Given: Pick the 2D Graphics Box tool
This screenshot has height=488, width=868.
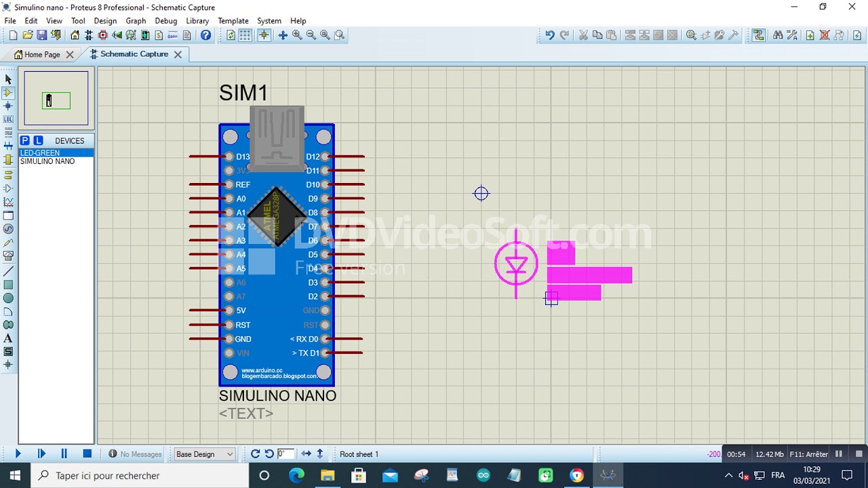Looking at the screenshot, I should 8,285.
